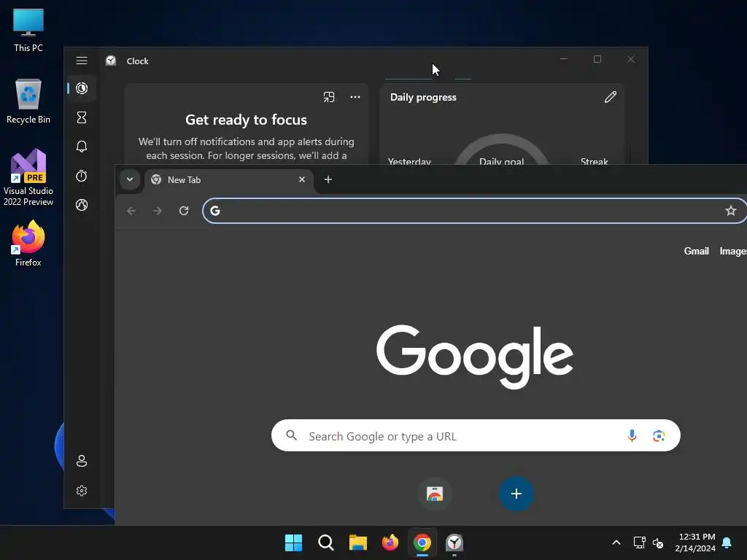Viewport: 747px width, 560px height.
Task: Open the Windows Start menu
Action: pos(293,542)
